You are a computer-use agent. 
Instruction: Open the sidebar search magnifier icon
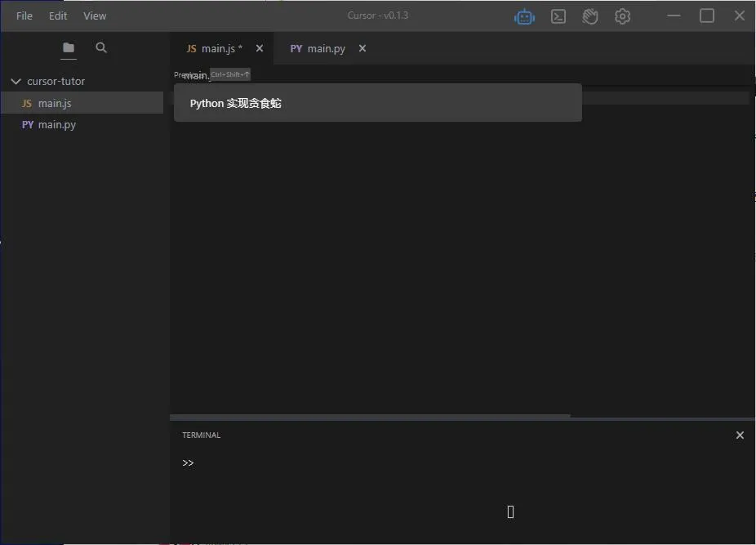(x=101, y=48)
